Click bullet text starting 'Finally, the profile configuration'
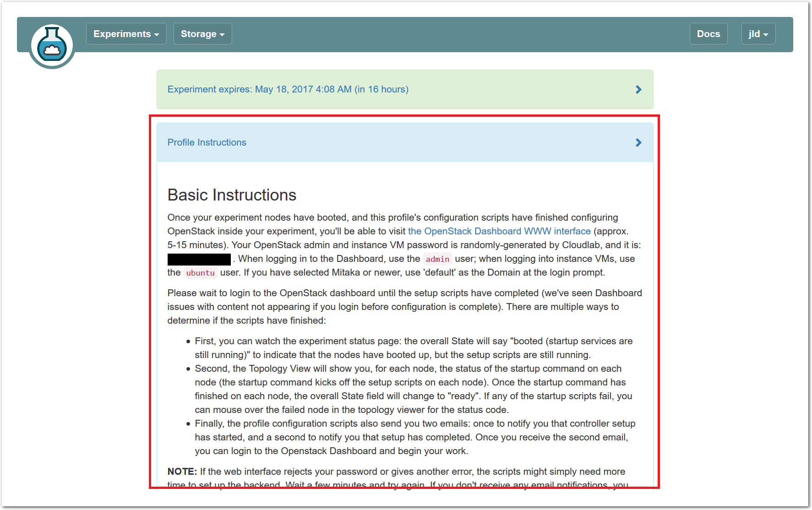812x510 pixels. 415,437
